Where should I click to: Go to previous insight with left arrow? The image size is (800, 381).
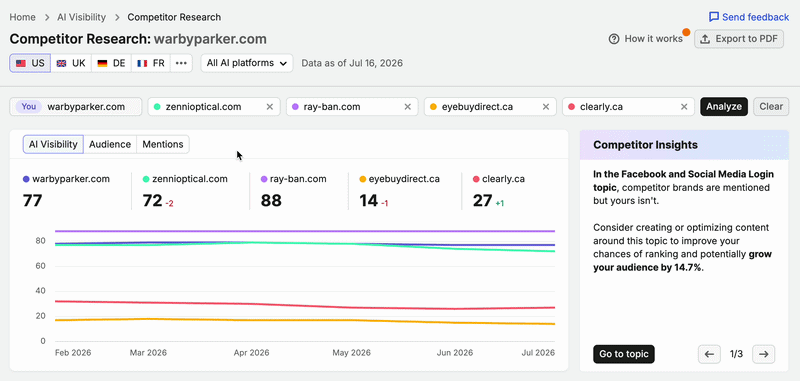[x=709, y=354]
